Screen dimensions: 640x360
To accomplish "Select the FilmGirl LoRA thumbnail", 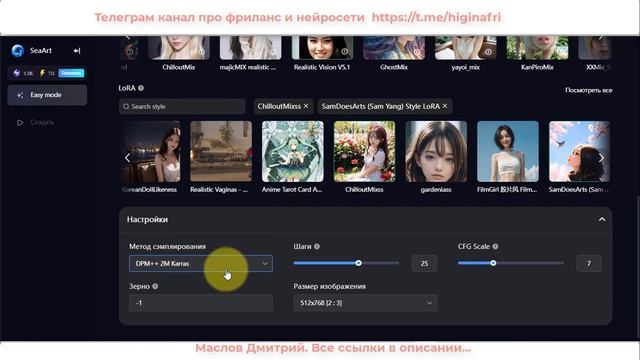I will pyautogui.click(x=508, y=151).
